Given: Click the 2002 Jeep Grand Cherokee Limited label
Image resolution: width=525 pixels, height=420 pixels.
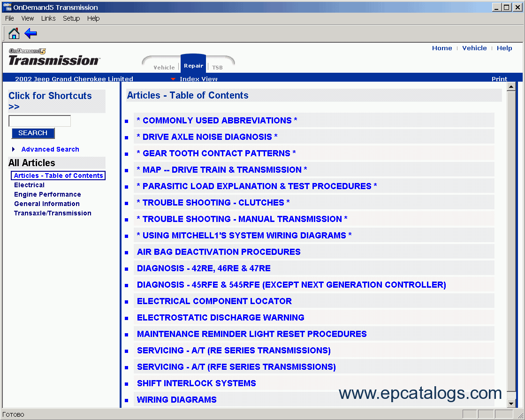Looking at the screenshot, I should point(74,79).
